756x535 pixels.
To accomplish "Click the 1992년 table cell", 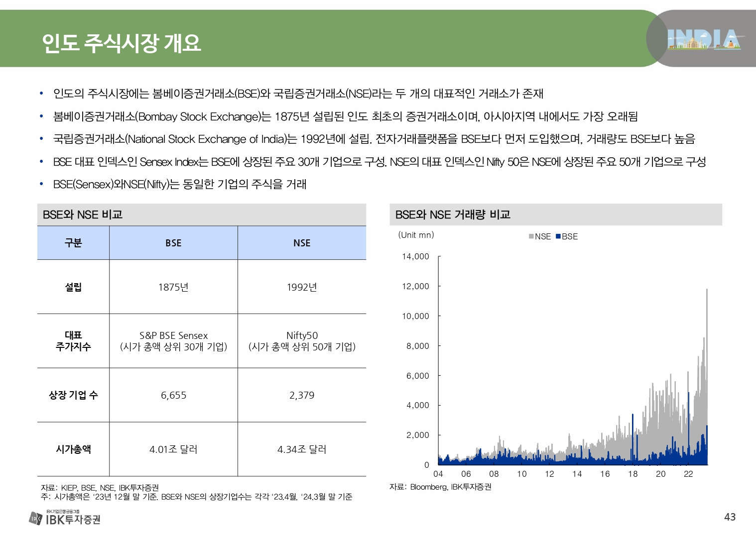I will [302, 287].
